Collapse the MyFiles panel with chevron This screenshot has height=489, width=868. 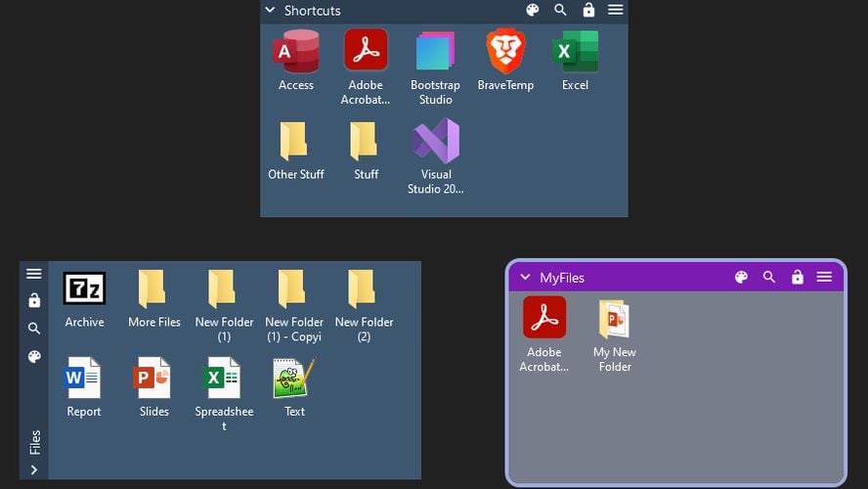pyautogui.click(x=526, y=278)
